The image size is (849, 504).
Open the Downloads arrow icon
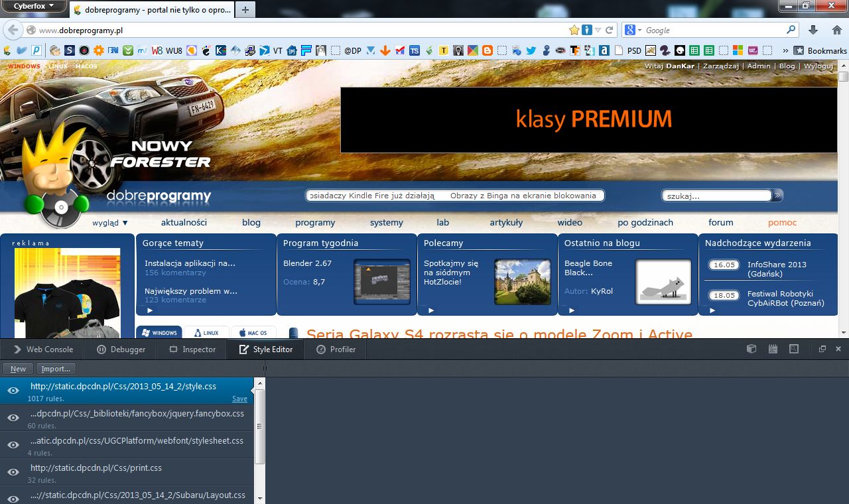pos(813,30)
